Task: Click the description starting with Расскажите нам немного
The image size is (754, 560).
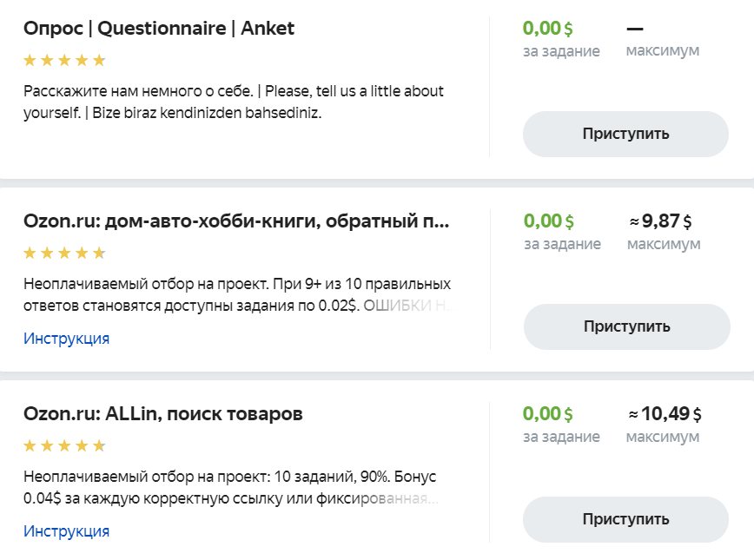Action: click(x=235, y=102)
